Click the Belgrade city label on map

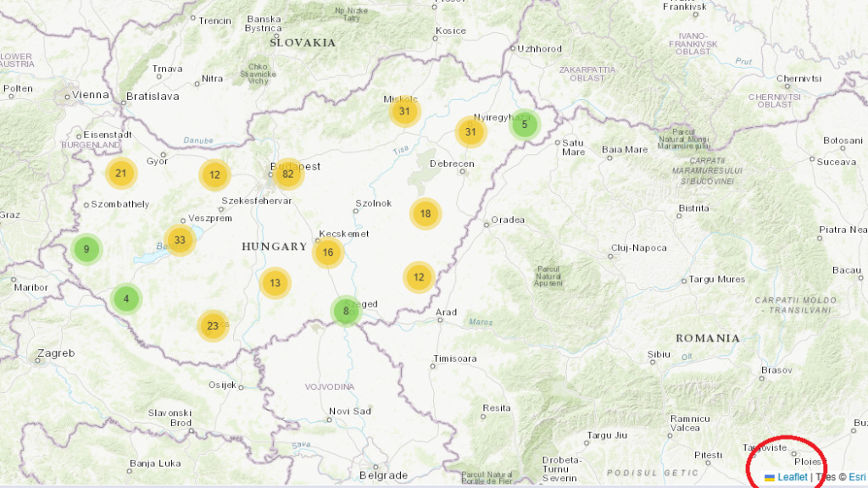(384, 475)
